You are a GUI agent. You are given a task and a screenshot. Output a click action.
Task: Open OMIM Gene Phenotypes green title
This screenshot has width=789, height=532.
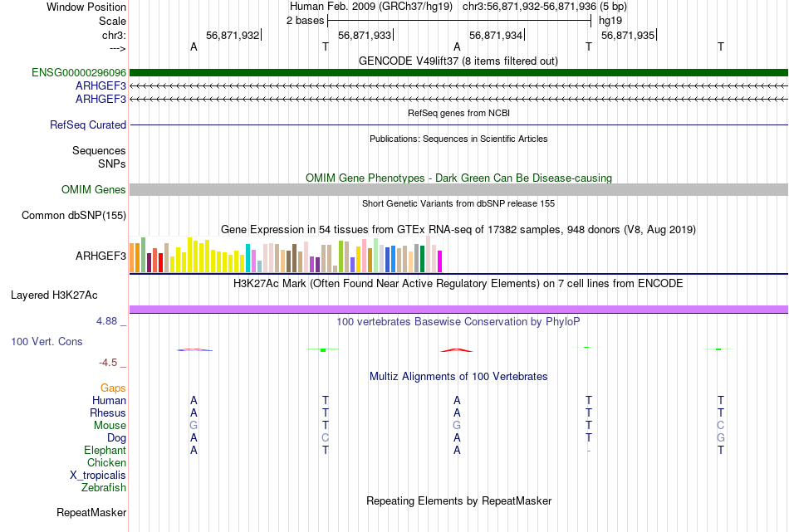point(458,178)
